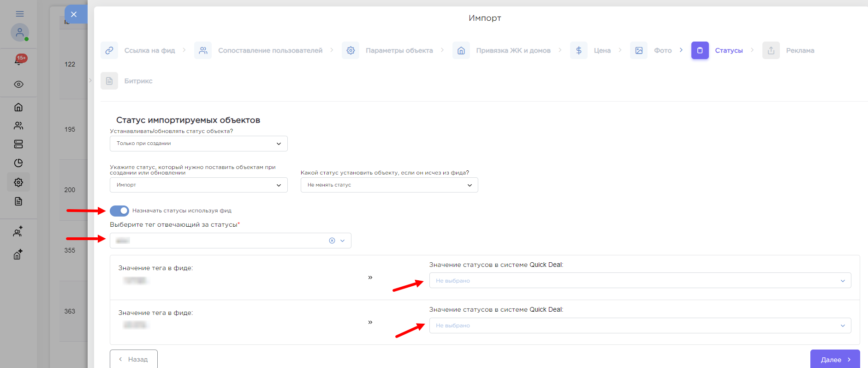Click the 'Далее' button

835,360
